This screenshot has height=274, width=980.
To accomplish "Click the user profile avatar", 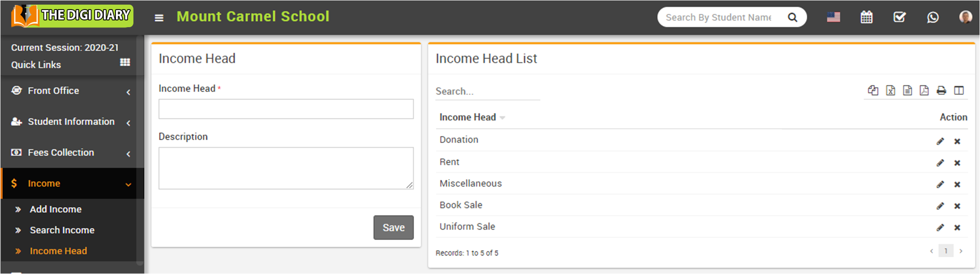I will 965,17.
